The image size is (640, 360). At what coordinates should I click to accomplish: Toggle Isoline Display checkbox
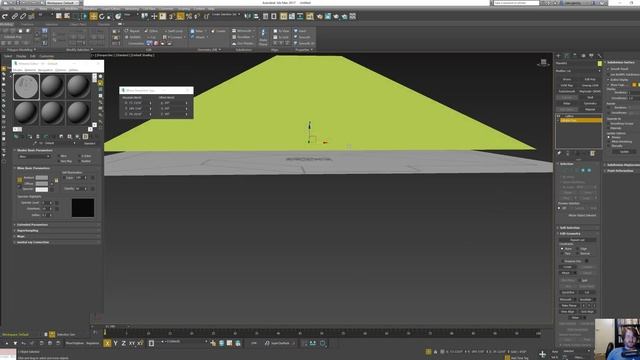609,80
